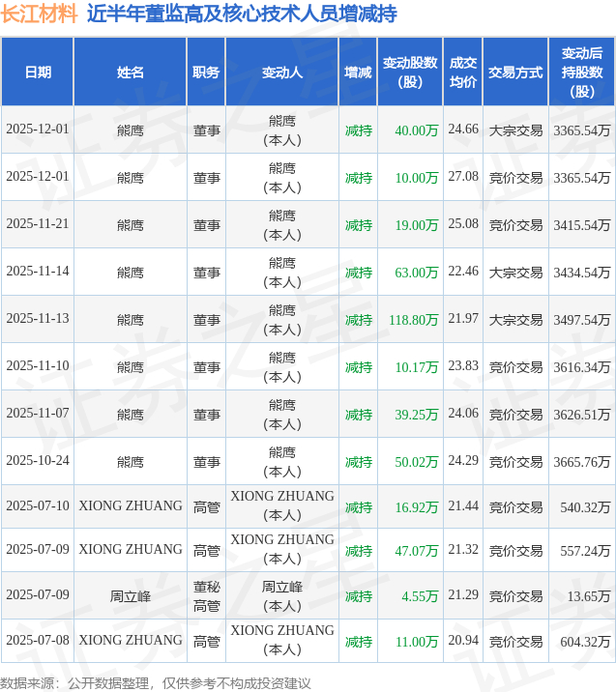Select the 19.00万 share change cell
The width and height of the screenshot is (616, 692).
pyautogui.click(x=410, y=225)
